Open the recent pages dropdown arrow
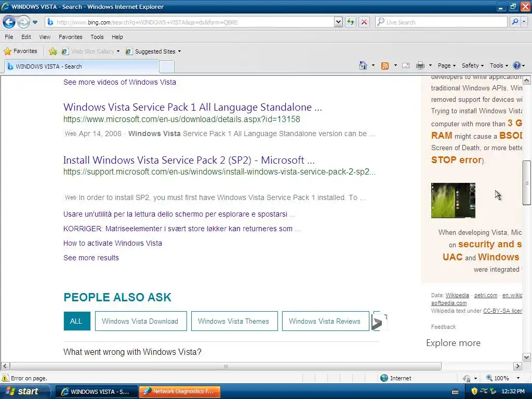This screenshot has width=532, height=399. point(35,22)
